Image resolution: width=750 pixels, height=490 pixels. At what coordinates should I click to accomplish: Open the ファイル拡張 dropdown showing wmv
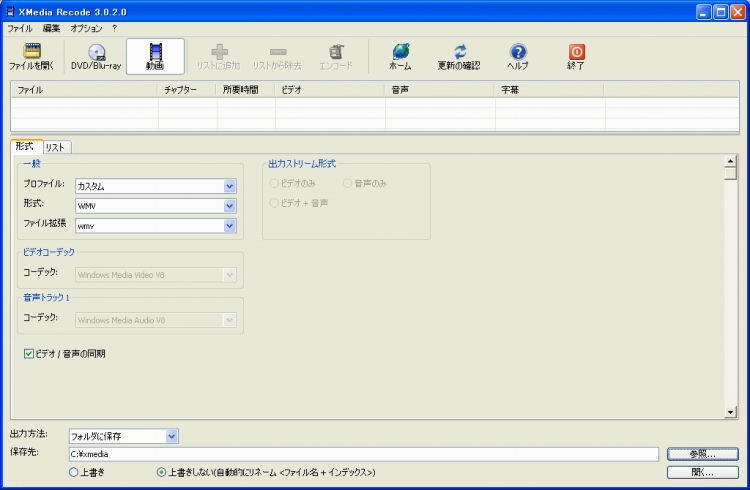coord(155,226)
